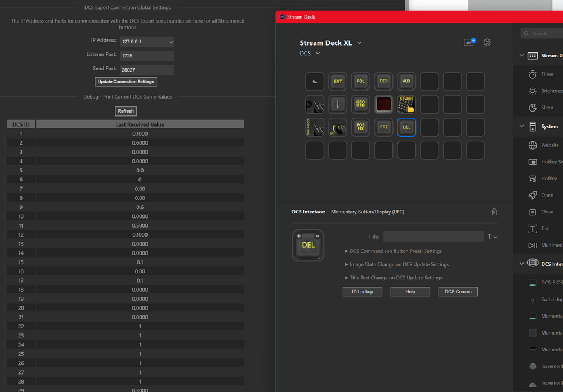Expand Title Text Change on DCS Update Settings
Viewport: 563px width, 392px height.
[394, 278]
